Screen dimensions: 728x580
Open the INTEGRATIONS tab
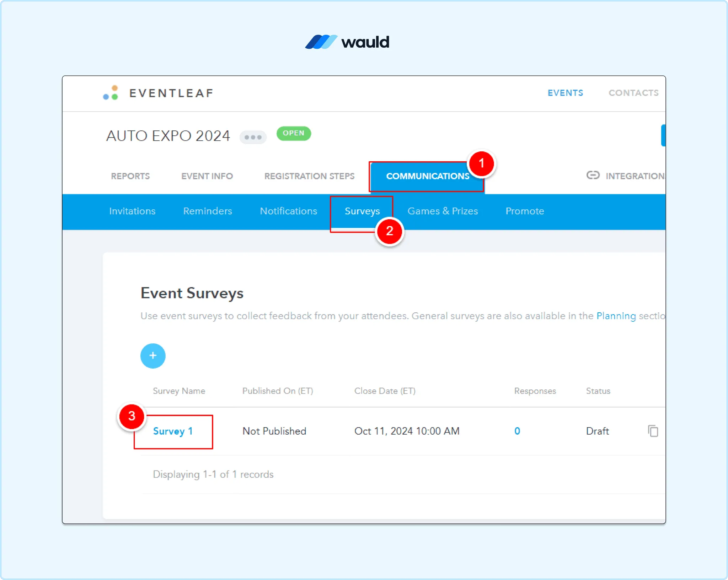[x=636, y=176]
